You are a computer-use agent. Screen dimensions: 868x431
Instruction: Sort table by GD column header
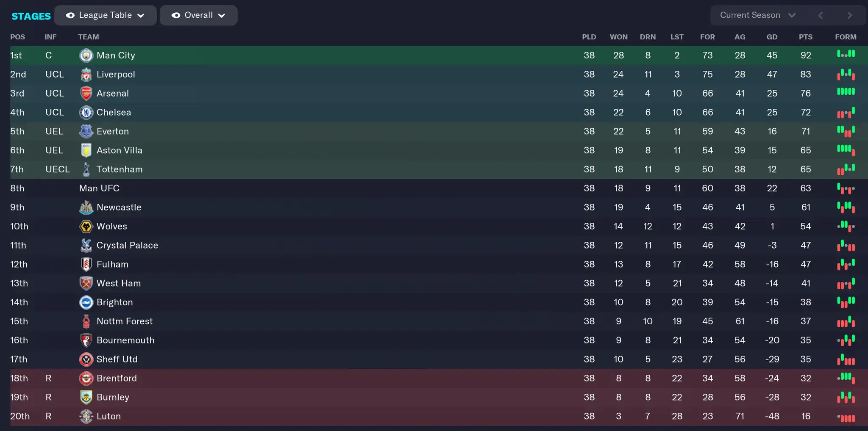coord(772,37)
